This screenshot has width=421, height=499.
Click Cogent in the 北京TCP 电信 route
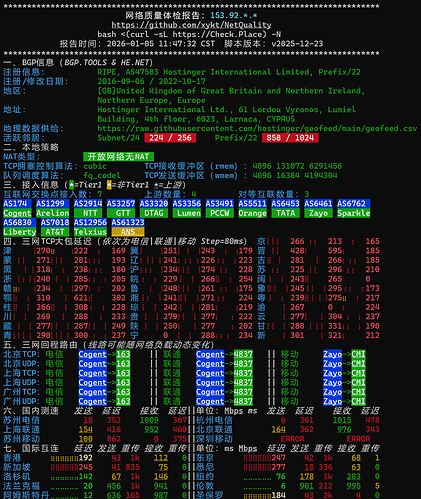[93, 354]
